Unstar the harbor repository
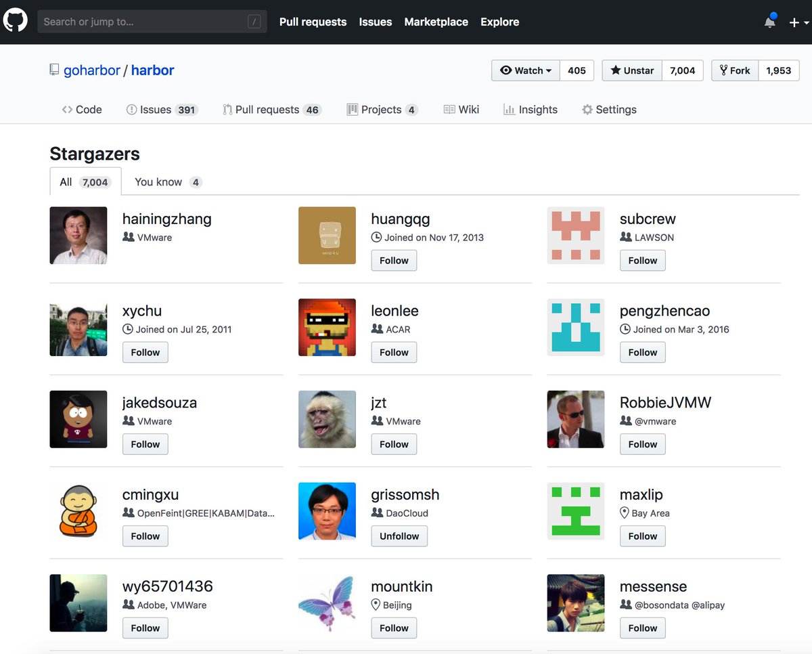The height and width of the screenshot is (654, 812). pyautogui.click(x=631, y=70)
